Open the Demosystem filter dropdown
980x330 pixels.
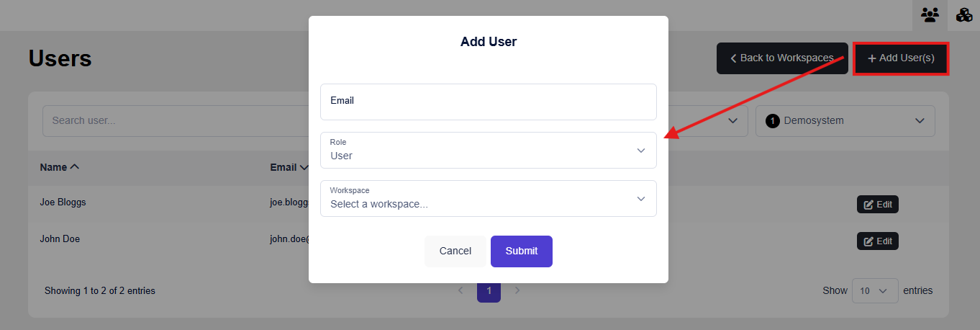click(x=845, y=121)
